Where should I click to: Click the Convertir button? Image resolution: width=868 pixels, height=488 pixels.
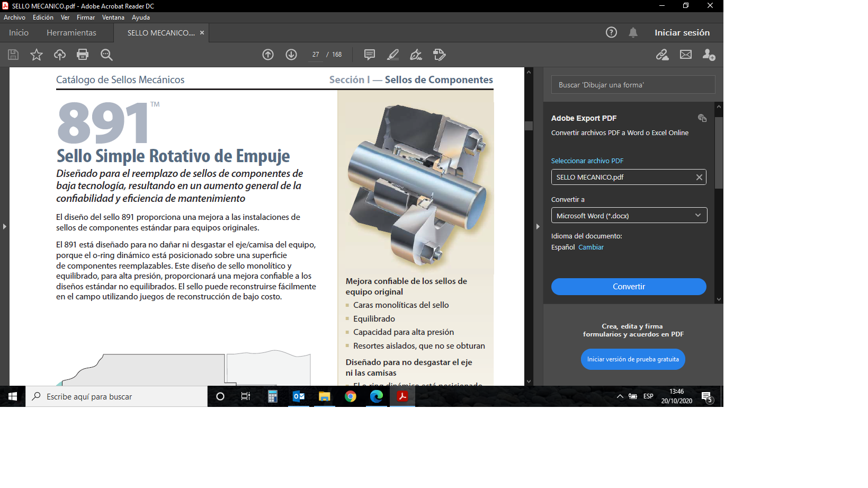(x=629, y=287)
